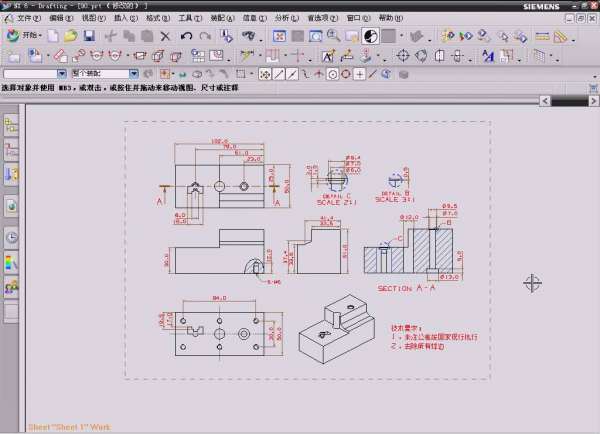This screenshot has height=434, width=600.
Task: Select the Zoom magnifier tool
Action: tap(334, 36)
